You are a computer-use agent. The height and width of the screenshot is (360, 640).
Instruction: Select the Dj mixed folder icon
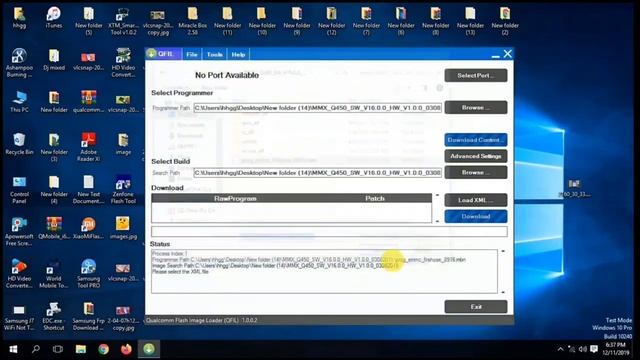click(54, 60)
